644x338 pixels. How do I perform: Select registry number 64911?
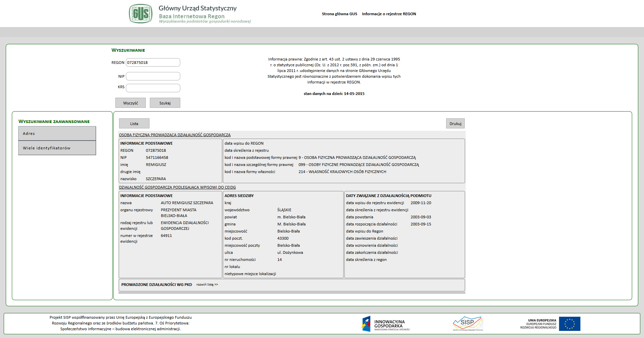(166, 236)
